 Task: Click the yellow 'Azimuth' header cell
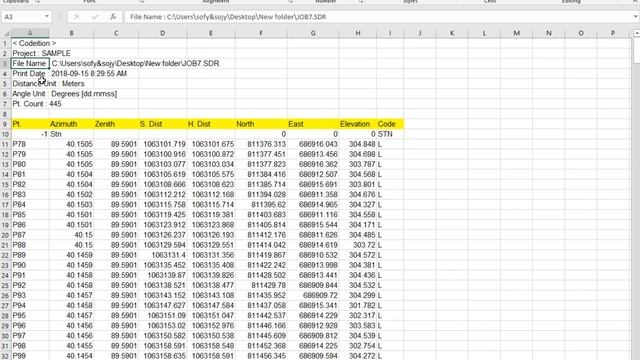(x=71, y=124)
